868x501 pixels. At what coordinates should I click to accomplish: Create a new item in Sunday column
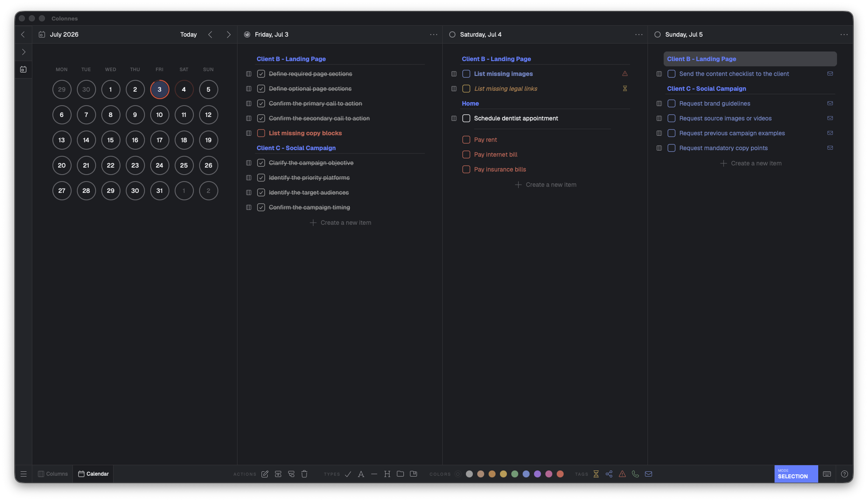751,163
